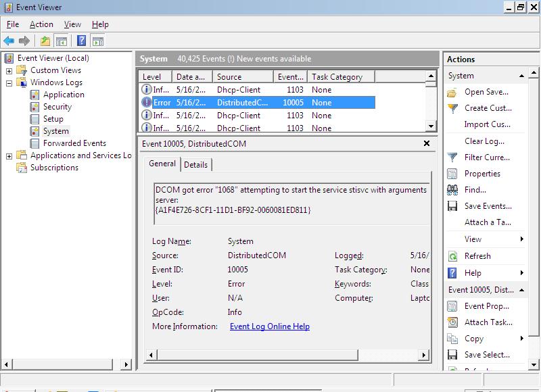Click the Back arrow toolbar icon

coord(9,41)
